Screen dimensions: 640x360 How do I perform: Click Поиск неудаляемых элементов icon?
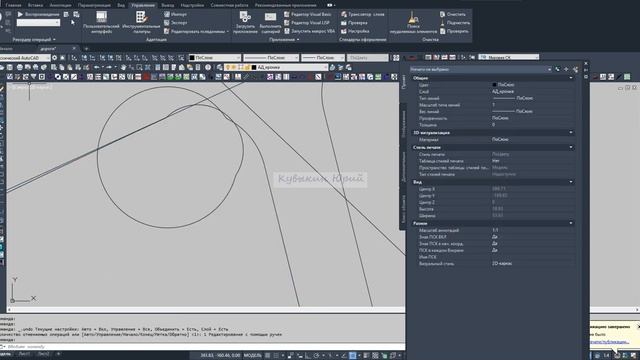413,22
